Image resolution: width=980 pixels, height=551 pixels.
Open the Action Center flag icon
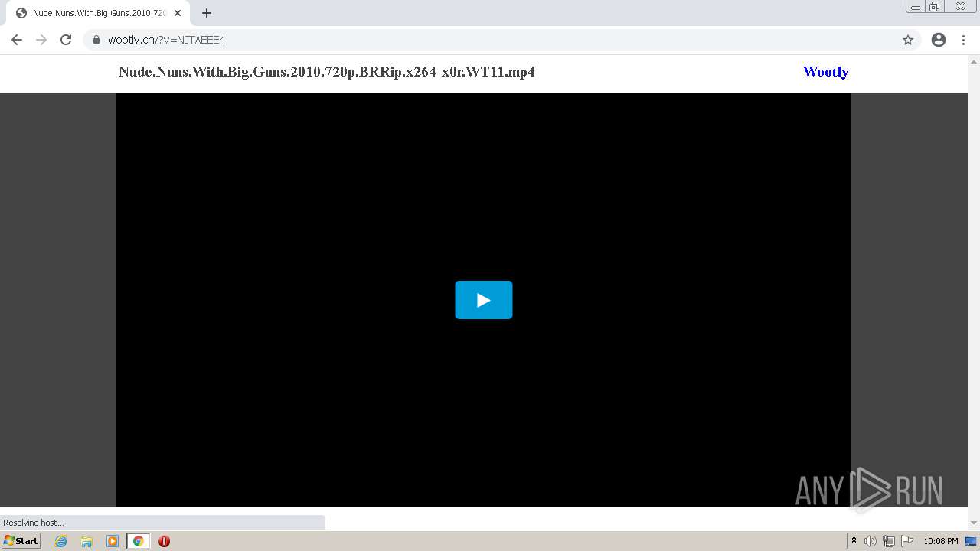pyautogui.click(x=907, y=541)
